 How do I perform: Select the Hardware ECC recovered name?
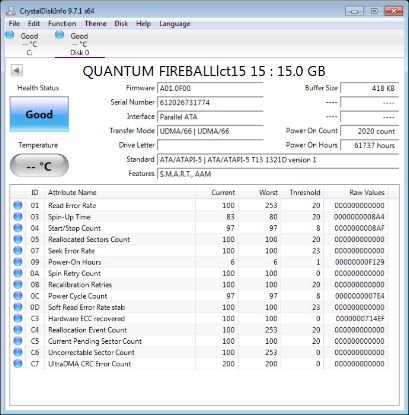[86, 319]
